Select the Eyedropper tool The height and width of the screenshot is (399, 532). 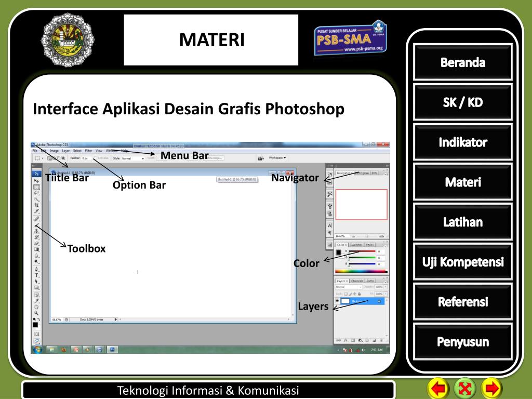click(x=36, y=301)
